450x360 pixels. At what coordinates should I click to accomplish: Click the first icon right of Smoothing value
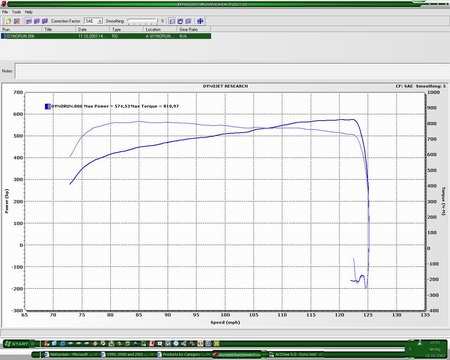172,21
